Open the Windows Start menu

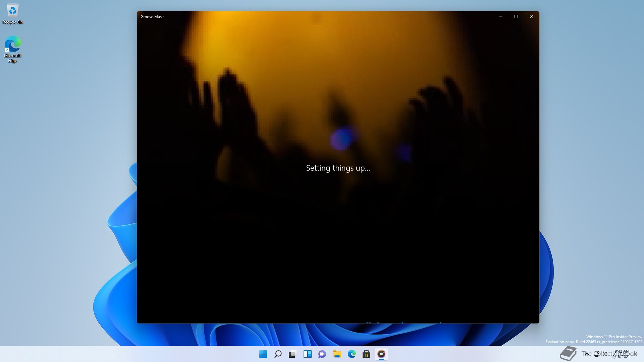(263, 354)
